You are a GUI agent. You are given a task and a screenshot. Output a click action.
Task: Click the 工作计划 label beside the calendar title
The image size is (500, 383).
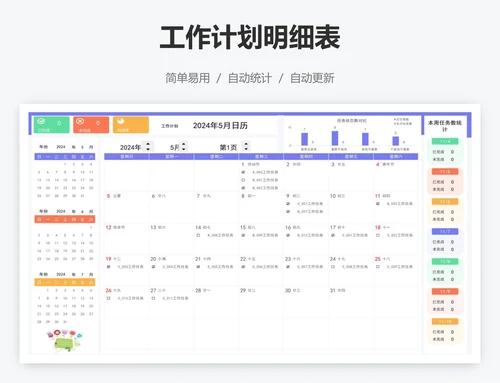pyautogui.click(x=170, y=126)
